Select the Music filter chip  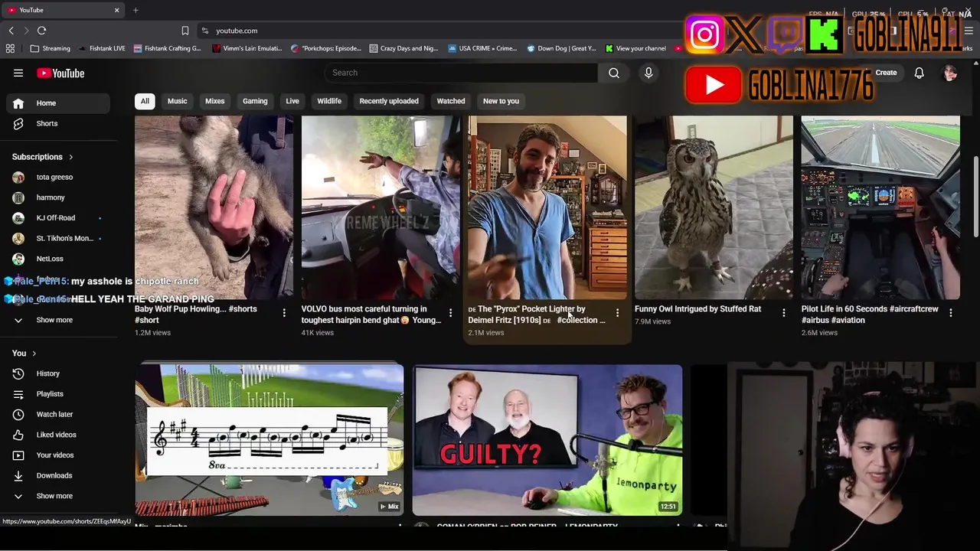177,101
